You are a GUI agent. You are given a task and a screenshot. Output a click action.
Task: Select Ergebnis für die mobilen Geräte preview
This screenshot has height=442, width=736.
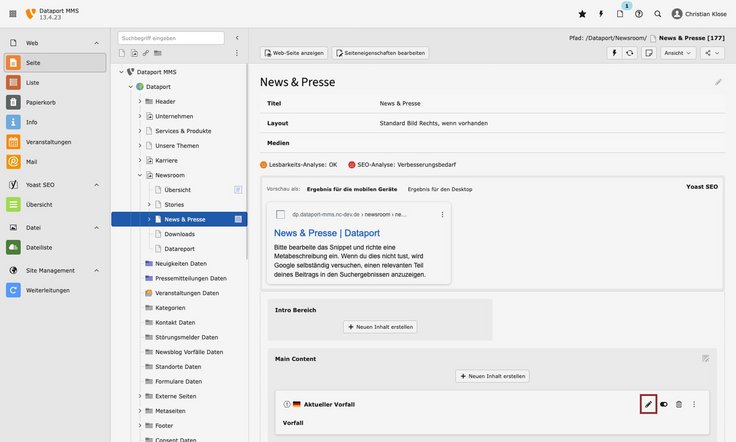345,189
